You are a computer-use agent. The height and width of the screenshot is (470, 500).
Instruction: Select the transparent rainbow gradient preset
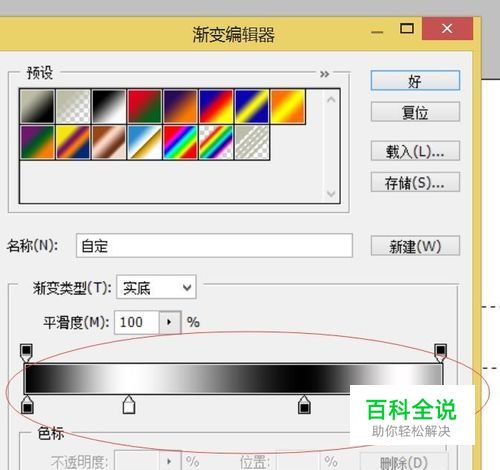point(216,142)
